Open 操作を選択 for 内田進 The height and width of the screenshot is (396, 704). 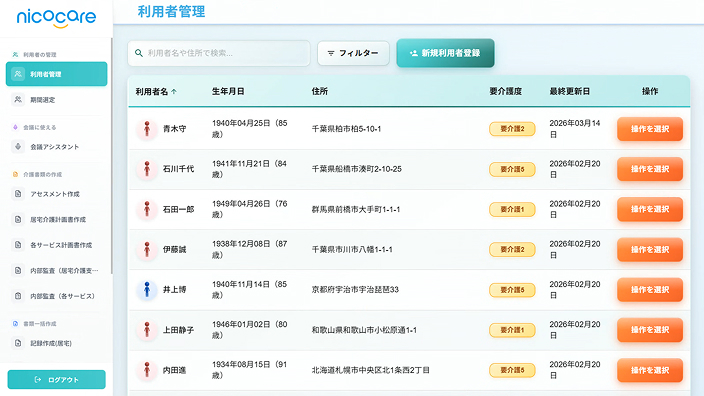point(650,370)
